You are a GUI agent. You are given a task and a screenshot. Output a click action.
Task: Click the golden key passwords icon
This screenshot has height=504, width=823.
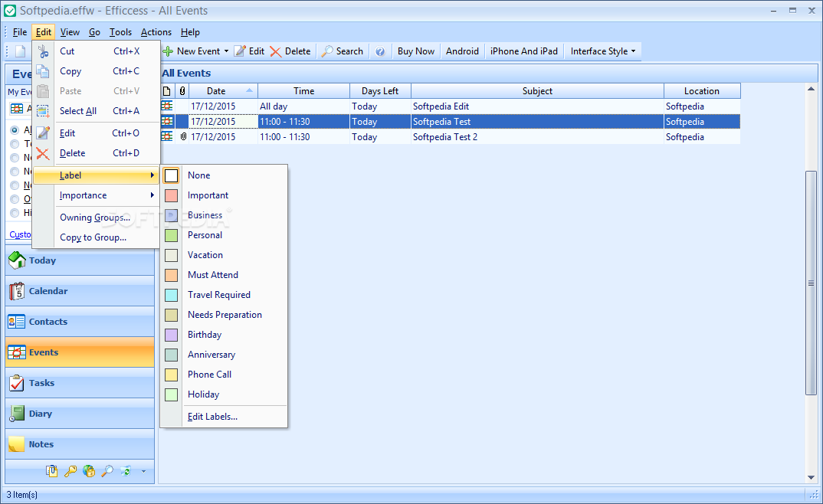(x=70, y=471)
